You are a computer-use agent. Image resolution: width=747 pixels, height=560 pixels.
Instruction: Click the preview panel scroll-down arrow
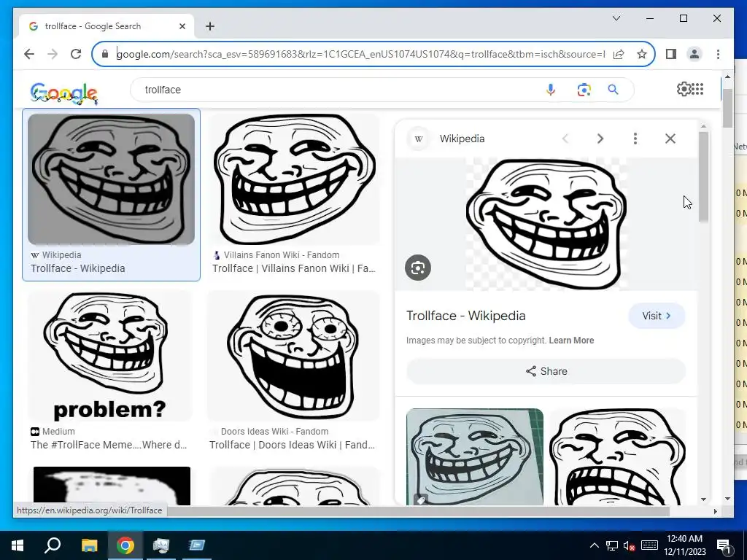tap(703, 499)
